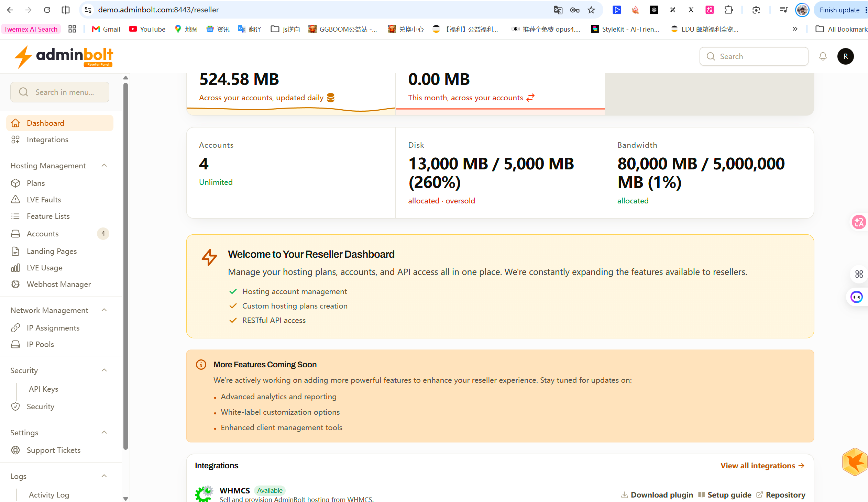Open the browser media control icon

pos(783,10)
